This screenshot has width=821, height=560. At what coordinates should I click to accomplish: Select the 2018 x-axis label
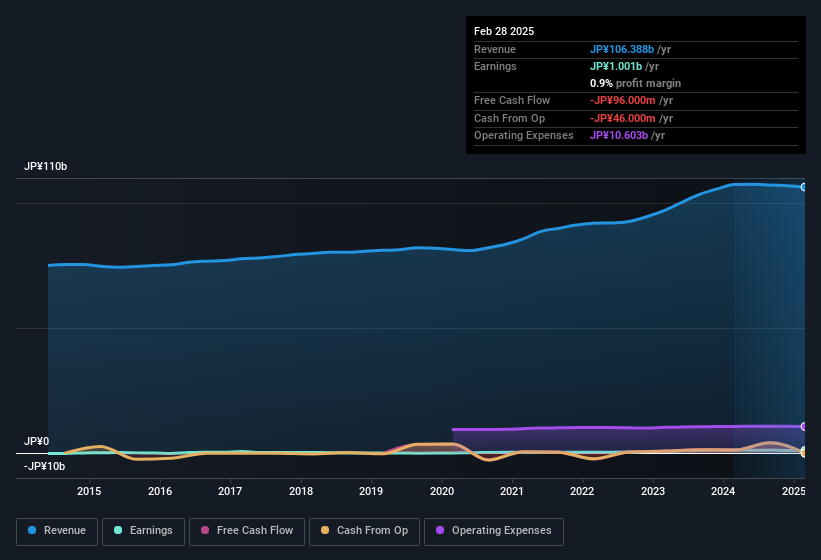click(301, 491)
